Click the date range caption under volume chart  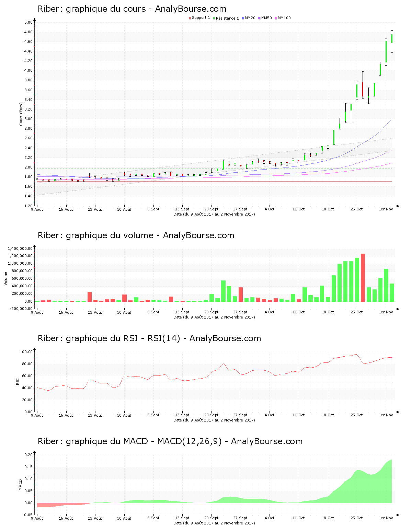pyautogui.click(x=214, y=317)
